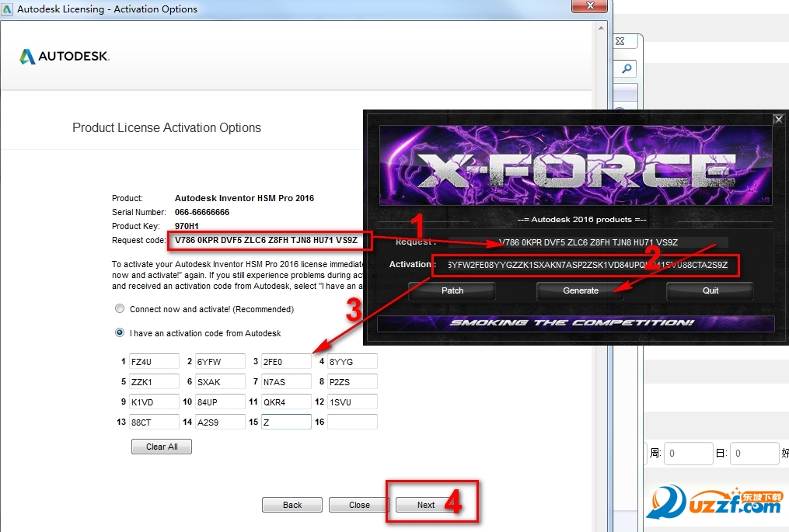Viewport: 789px width, 532px height.
Task: Click activation code field 15 containing Z
Action: pyautogui.click(x=286, y=422)
